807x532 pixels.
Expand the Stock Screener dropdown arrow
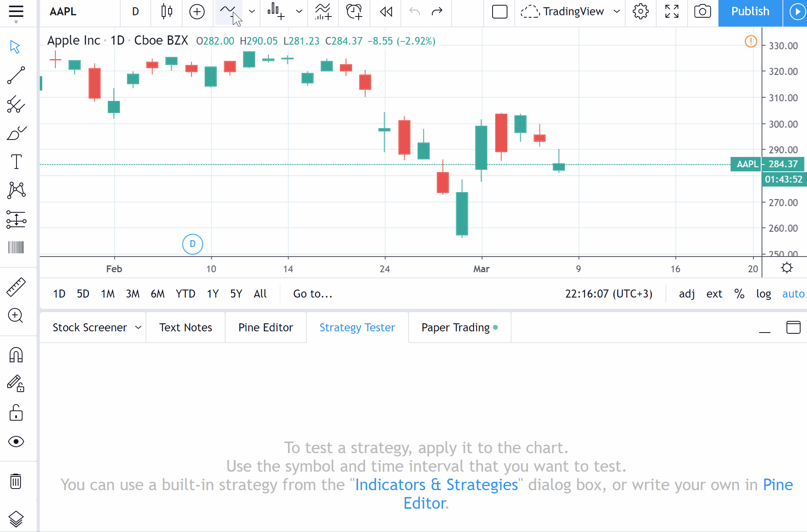[138, 327]
